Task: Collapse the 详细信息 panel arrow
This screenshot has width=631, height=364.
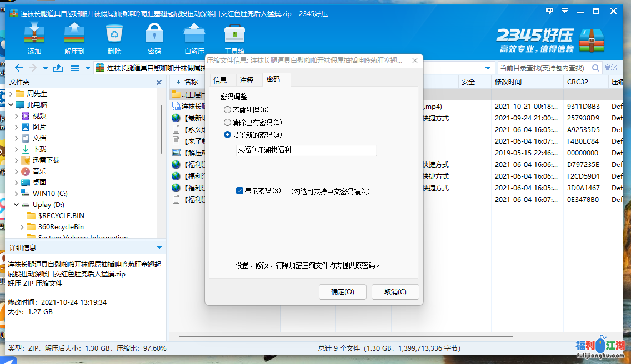Action: pos(159,247)
